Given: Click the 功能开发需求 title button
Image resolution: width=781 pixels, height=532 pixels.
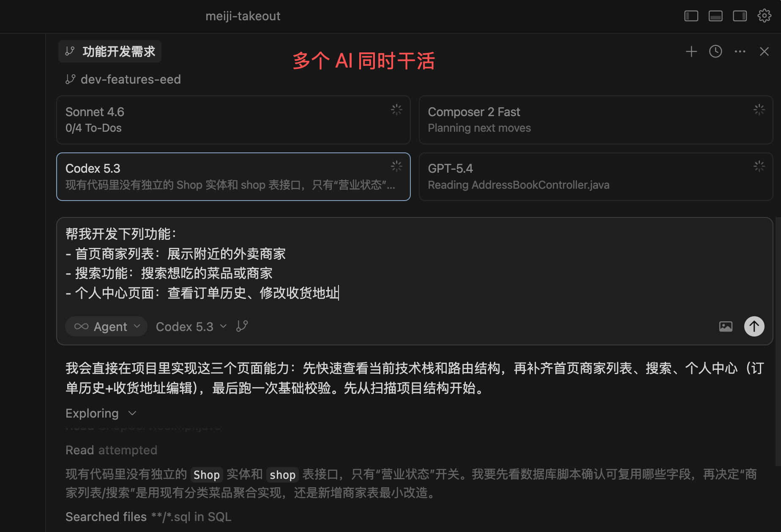Looking at the screenshot, I should coord(110,52).
